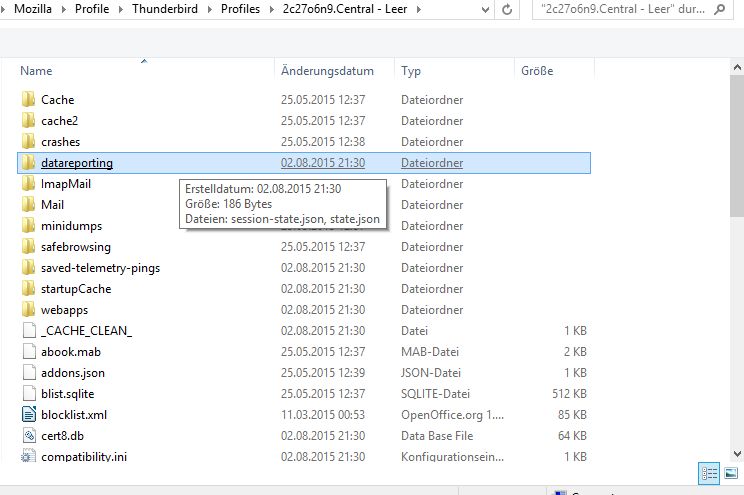Viewport: 744px width, 495px height.
Task: Click the compatibility.ini settings file icon
Action: click(28, 456)
